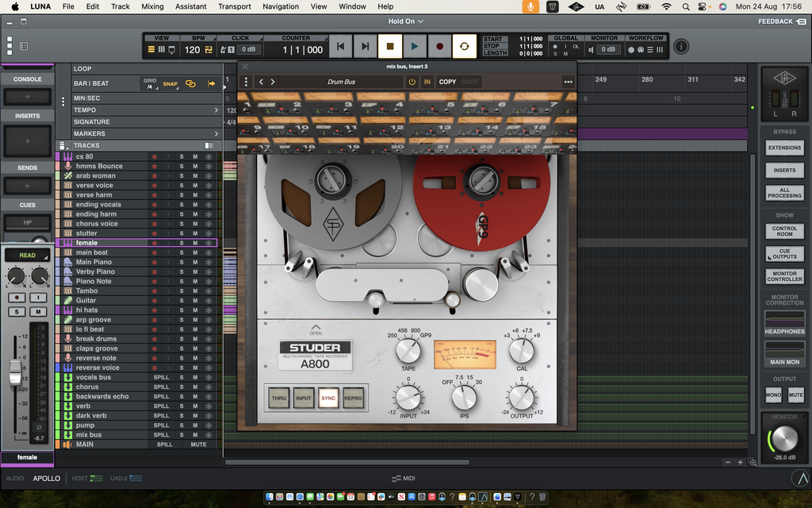Mute the MAIN track with the MUTE button
Image resolution: width=812 pixels, height=508 pixels.
[198, 444]
